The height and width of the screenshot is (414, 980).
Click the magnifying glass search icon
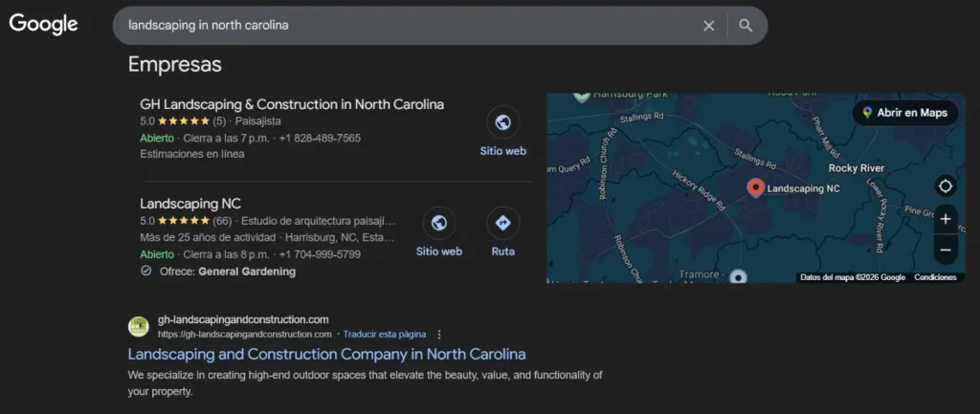coord(745,26)
